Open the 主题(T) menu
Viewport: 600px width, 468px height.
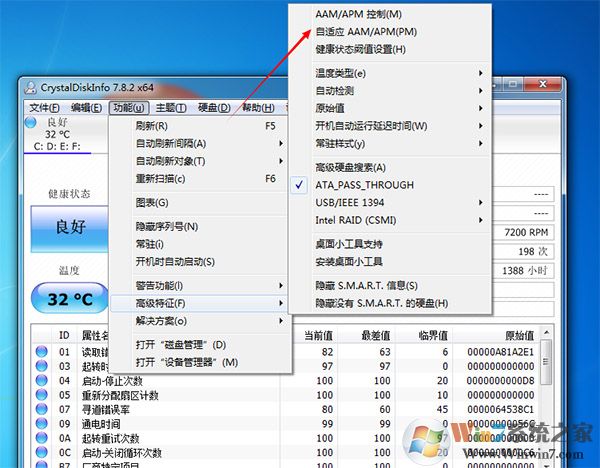click(x=171, y=108)
